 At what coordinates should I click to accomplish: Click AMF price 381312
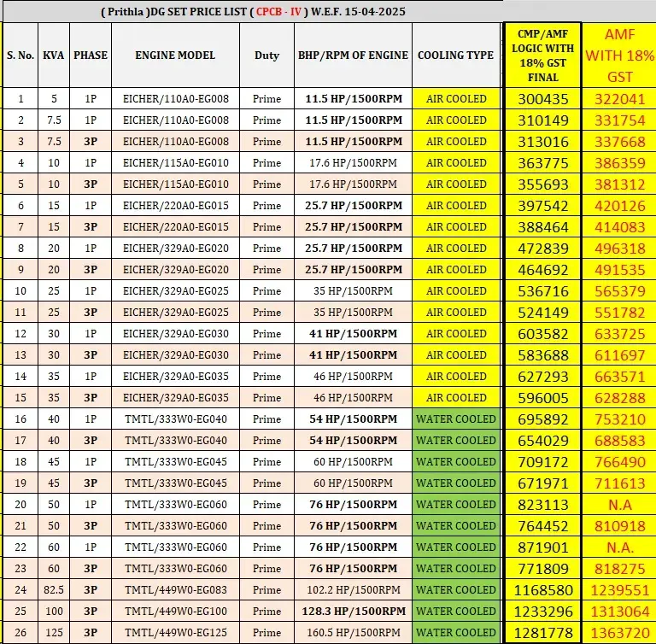click(x=619, y=184)
